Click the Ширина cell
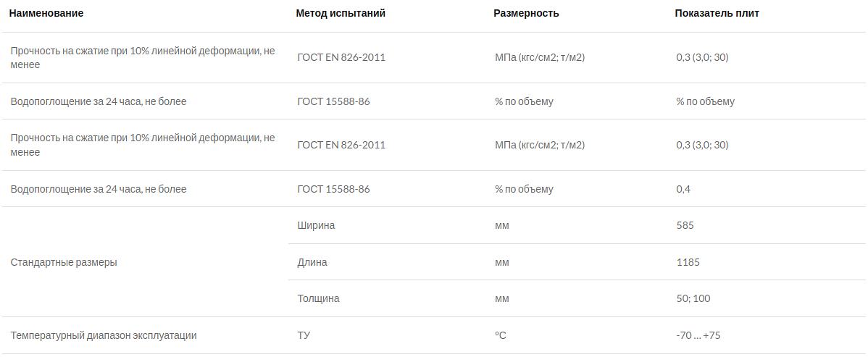Image resolution: width=868 pixels, height=357 pixels. [x=315, y=226]
